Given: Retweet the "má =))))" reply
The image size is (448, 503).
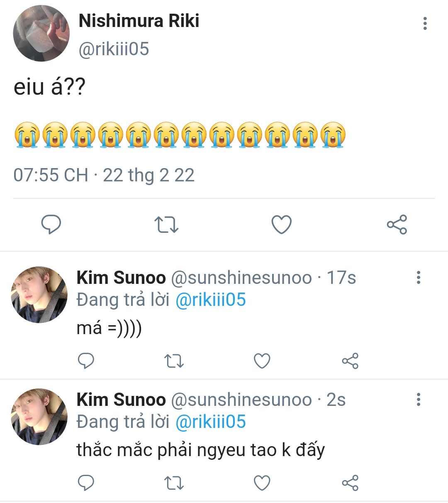Looking at the screenshot, I should (174, 361).
